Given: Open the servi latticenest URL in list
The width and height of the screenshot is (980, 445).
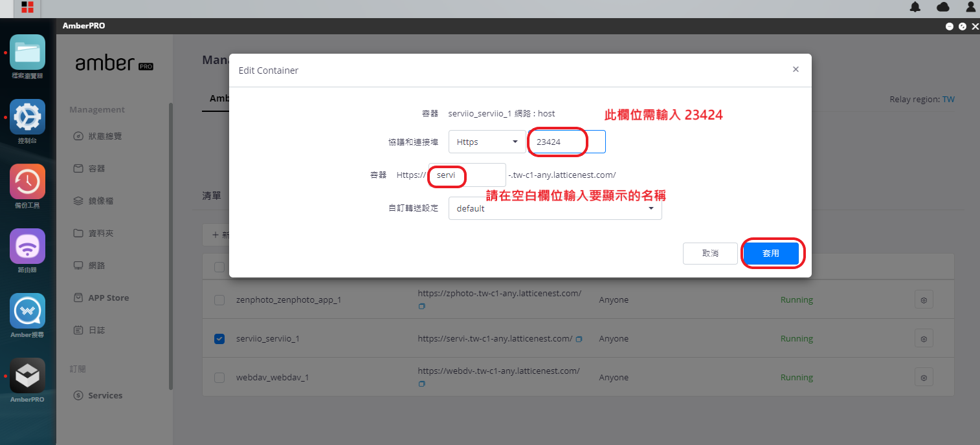Looking at the screenshot, I should 495,338.
